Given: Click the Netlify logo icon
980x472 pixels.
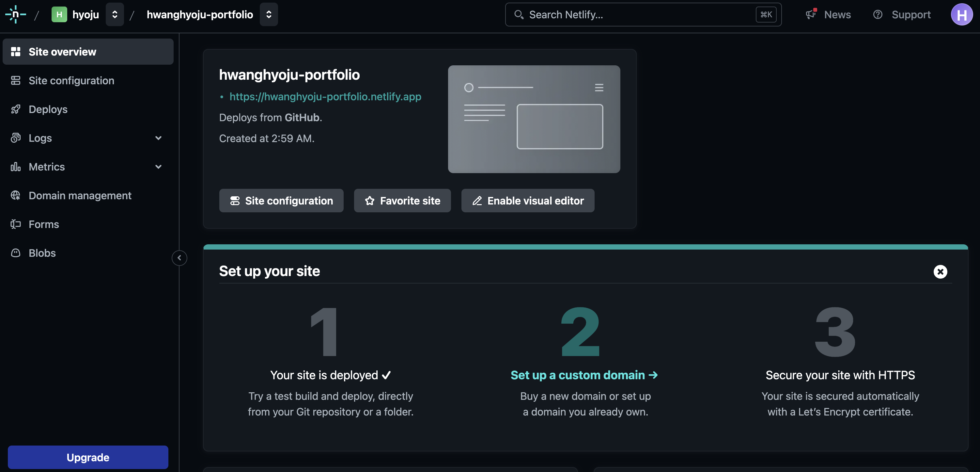Looking at the screenshot, I should pyautogui.click(x=15, y=14).
